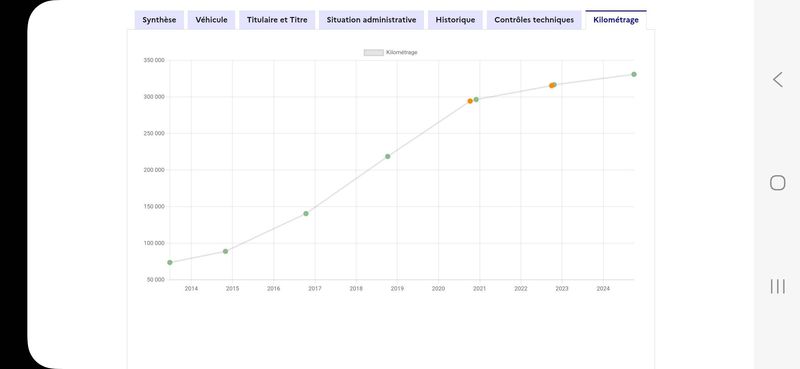Screen dimensions: 800x369
Task: Switch to the Véhicule tab
Action: click(x=211, y=20)
